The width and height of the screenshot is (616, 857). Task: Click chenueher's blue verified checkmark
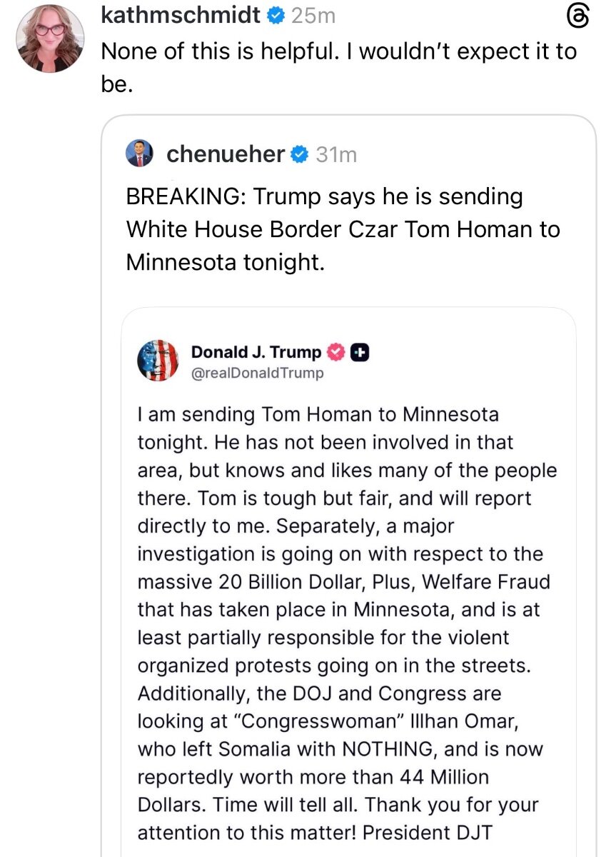(x=300, y=154)
